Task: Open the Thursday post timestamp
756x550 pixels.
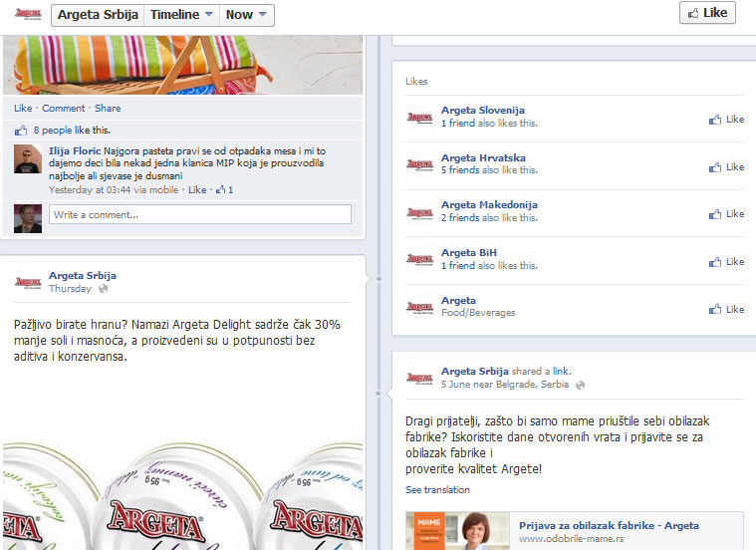Action: click(70, 289)
